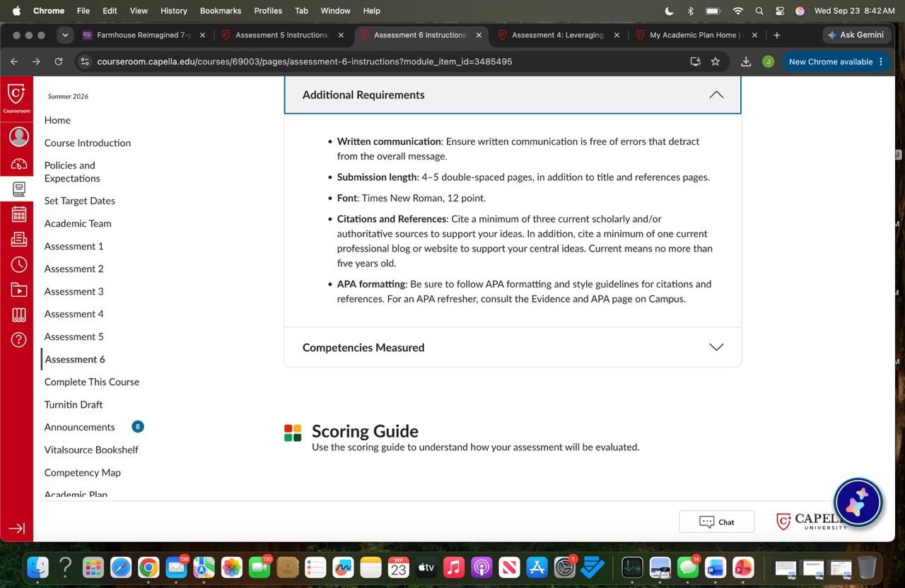Open the Calendar icon in red sidebar
This screenshot has width=905, height=588.
(x=19, y=214)
